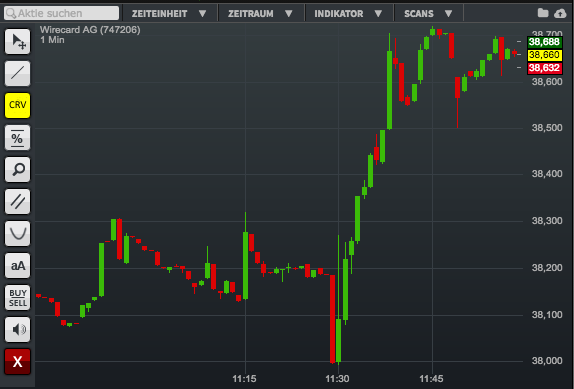Click the 38,600 price axis label
The image size is (574, 389).
pyautogui.click(x=547, y=81)
